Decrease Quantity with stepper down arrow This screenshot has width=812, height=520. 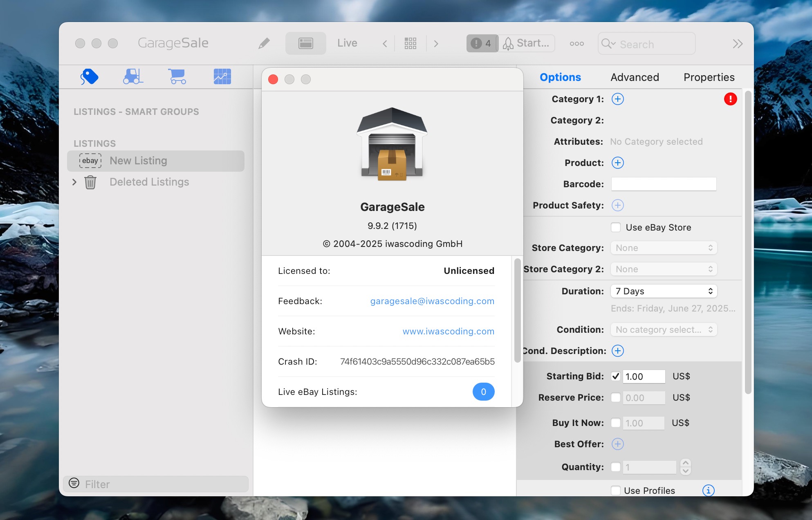[x=686, y=471]
